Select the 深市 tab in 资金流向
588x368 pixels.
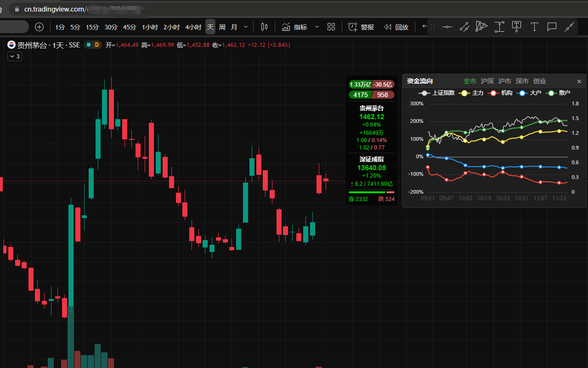(522, 81)
